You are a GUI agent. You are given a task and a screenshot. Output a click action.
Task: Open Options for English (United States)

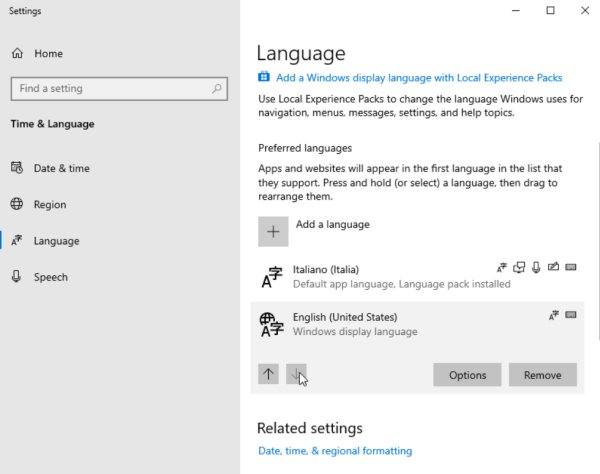(467, 375)
